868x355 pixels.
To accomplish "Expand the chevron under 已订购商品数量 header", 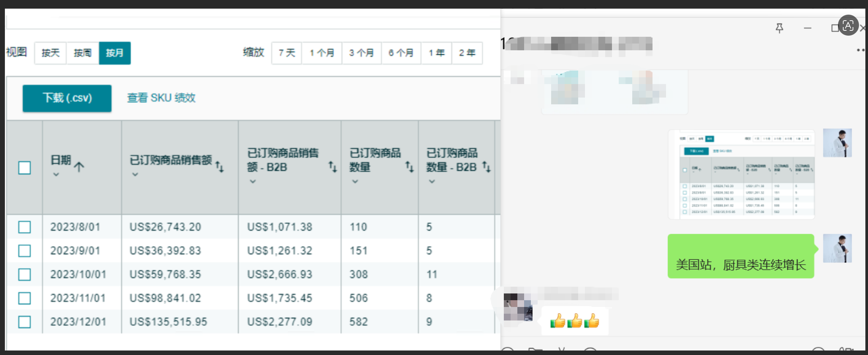I will [355, 181].
